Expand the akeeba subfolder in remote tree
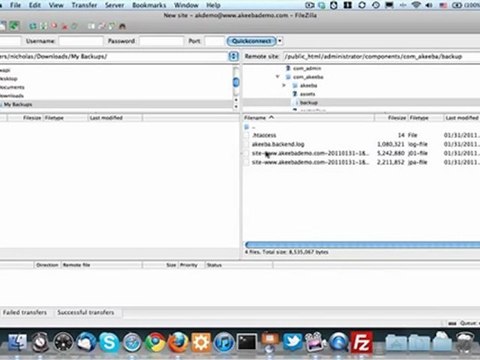480x360 pixels. (284, 86)
